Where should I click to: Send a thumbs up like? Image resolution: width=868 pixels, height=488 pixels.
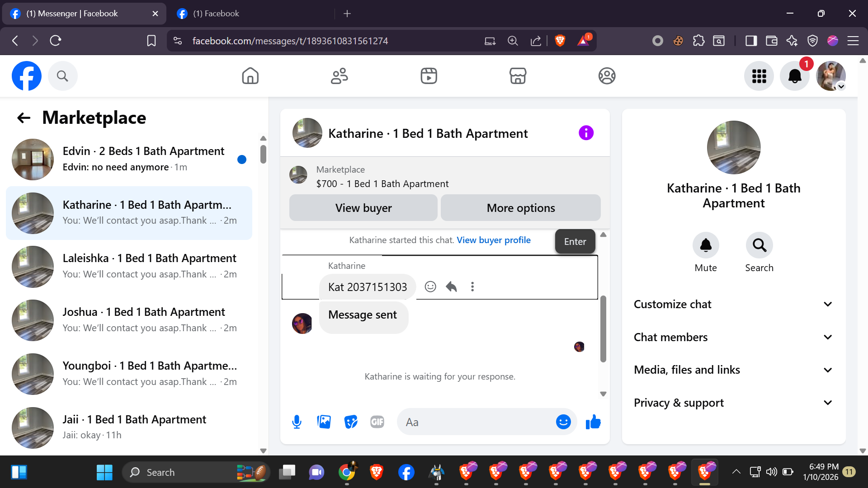point(593,422)
